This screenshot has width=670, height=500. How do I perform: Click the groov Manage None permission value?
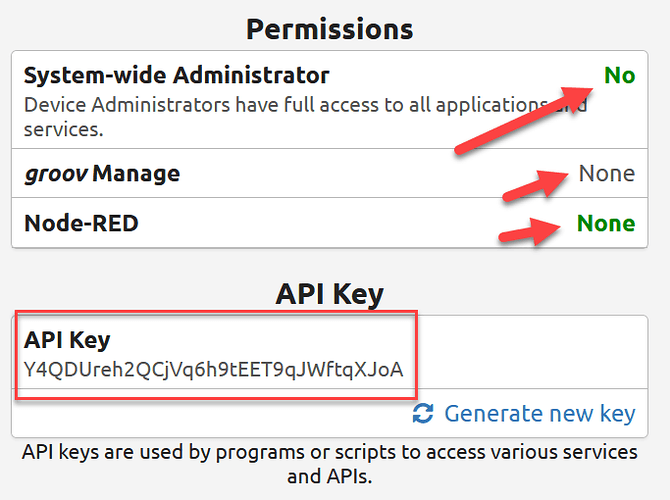pos(607,174)
